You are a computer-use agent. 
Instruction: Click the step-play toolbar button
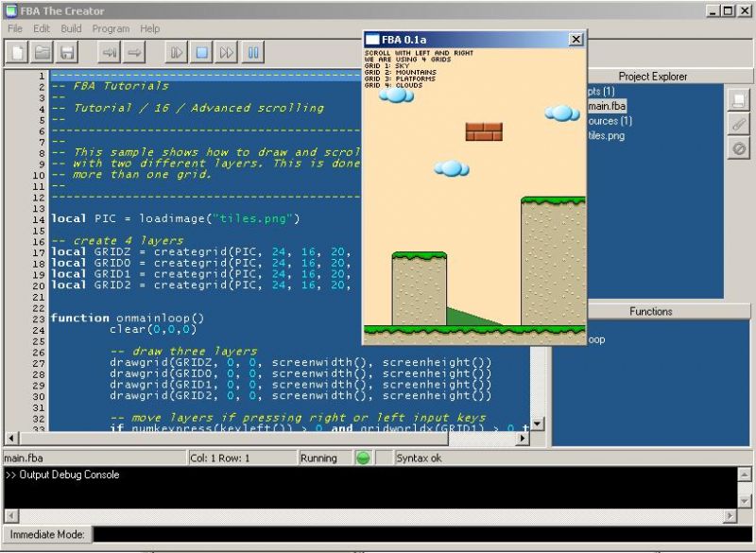click(x=177, y=52)
